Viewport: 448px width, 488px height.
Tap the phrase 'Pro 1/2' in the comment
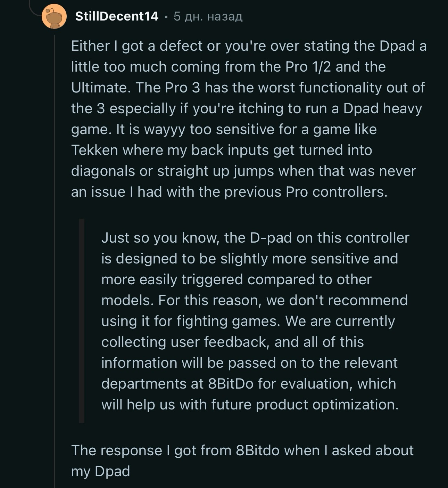308,67
